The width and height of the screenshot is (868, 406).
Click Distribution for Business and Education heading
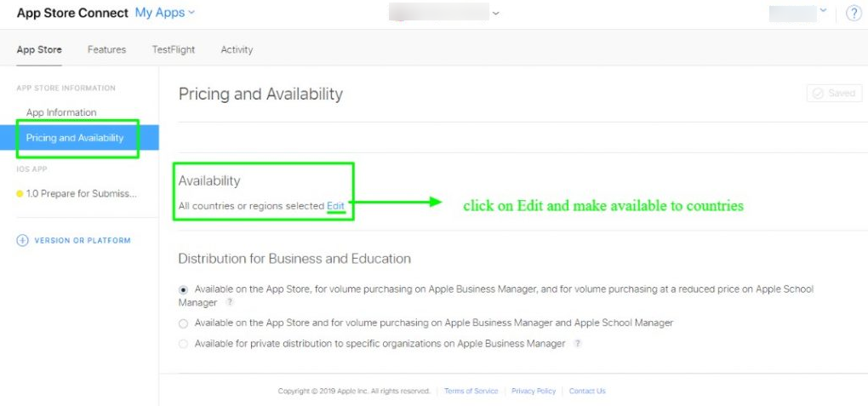click(x=294, y=259)
